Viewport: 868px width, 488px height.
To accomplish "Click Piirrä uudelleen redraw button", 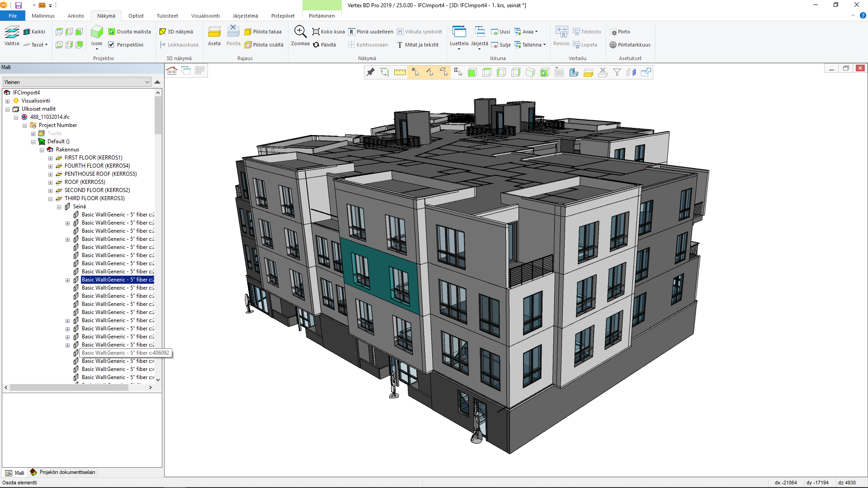I will [371, 32].
